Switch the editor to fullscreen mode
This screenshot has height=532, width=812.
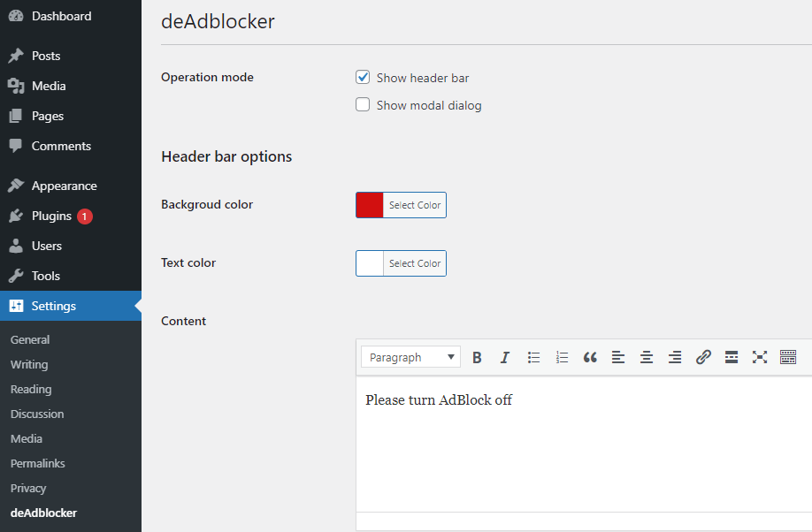click(x=760, y=357)
